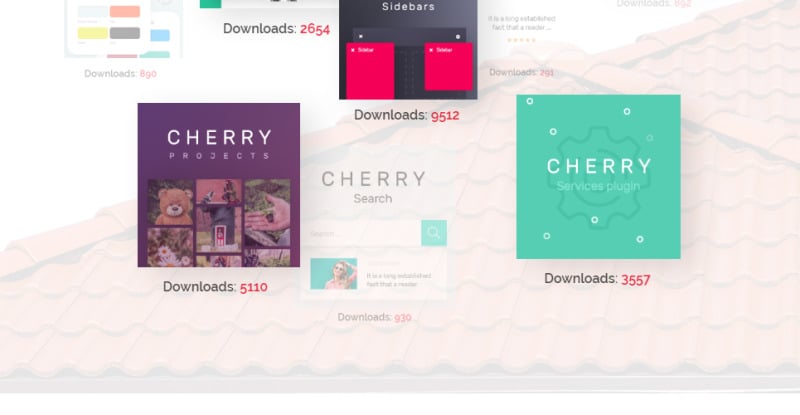Click the x icon on right pink Sidebar panel

(x=431, y=50)
